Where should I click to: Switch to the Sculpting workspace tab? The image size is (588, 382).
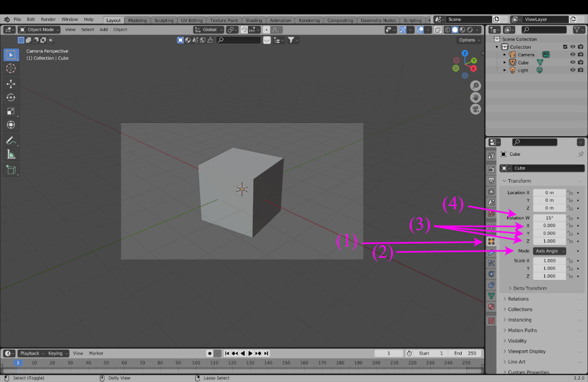164,20
